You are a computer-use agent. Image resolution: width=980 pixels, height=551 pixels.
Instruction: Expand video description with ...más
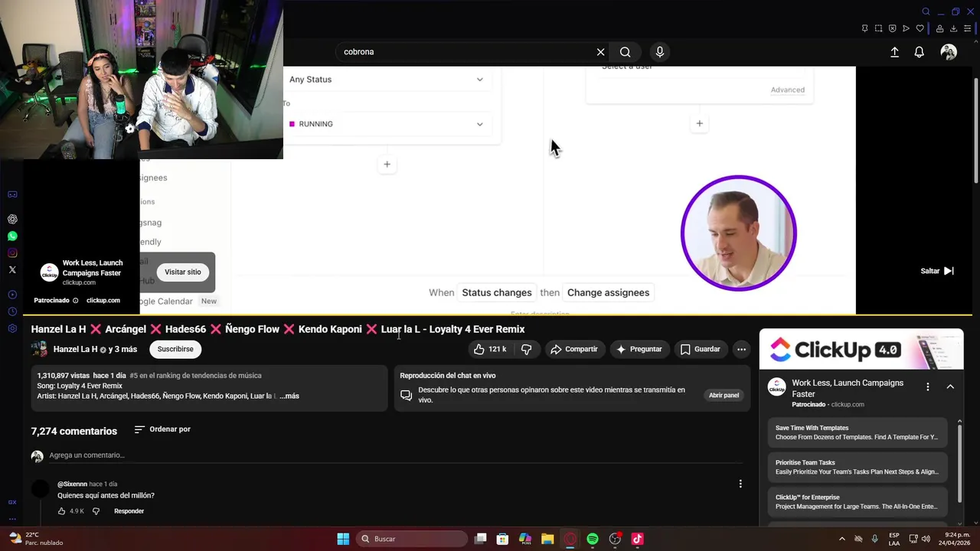[x=289, y=396]
